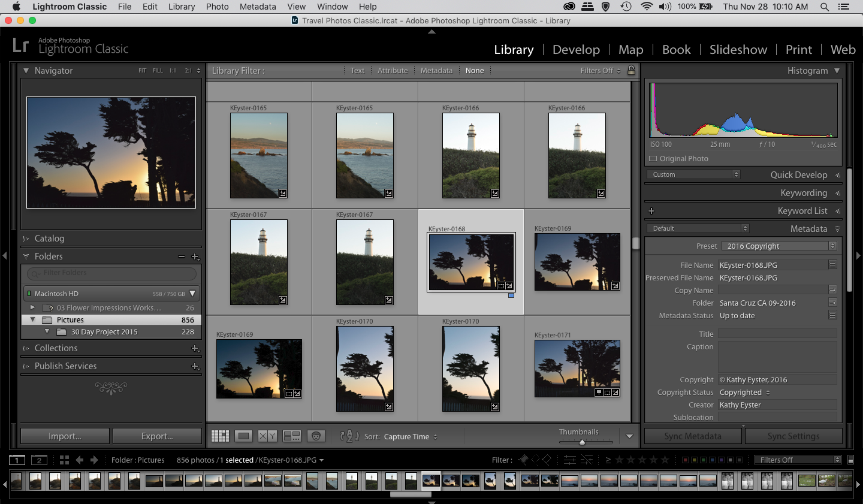The width and height of the screenshot is (863, 504).
Task: Toggle the flagged photos filter in the filmstrip
Action: (x=523, y=460)
